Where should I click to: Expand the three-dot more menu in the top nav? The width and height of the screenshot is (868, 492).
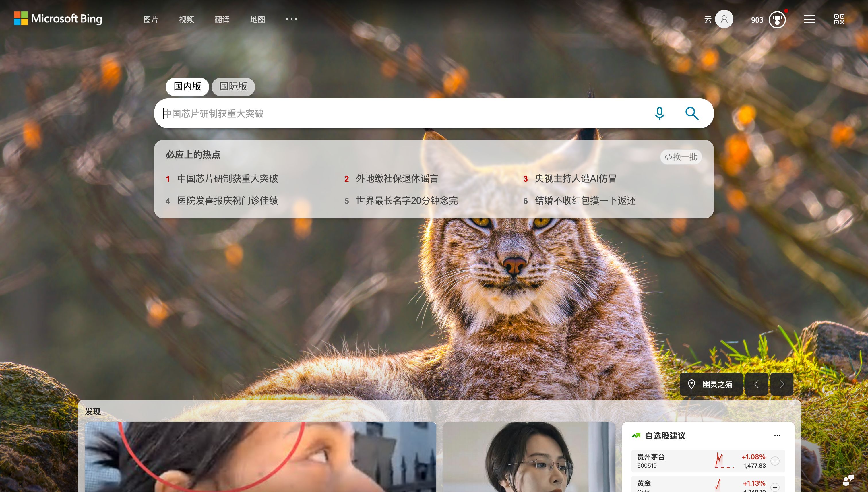click(291, 19)
